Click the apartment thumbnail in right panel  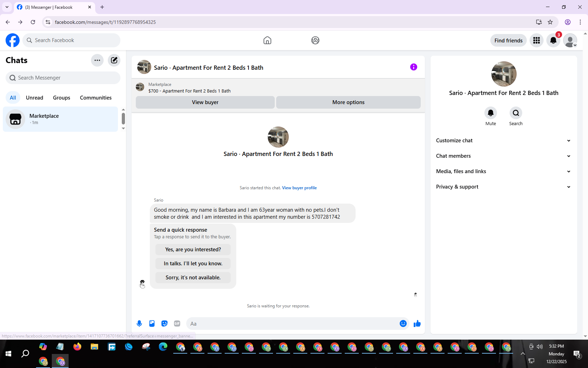click(x=504, y=74)
